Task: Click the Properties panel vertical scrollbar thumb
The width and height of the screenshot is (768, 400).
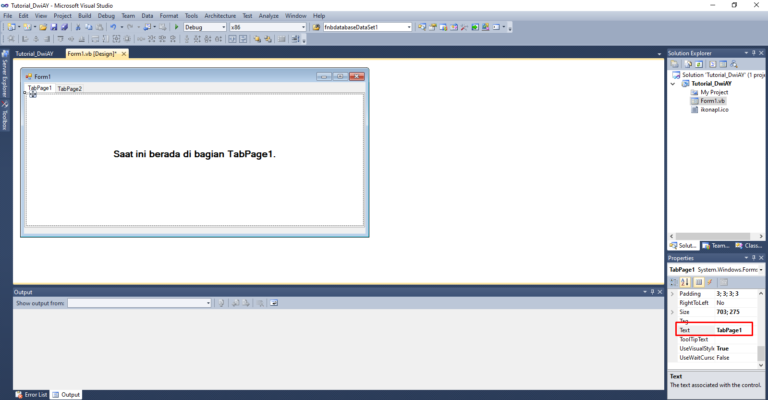Action: tap(761, 353)
